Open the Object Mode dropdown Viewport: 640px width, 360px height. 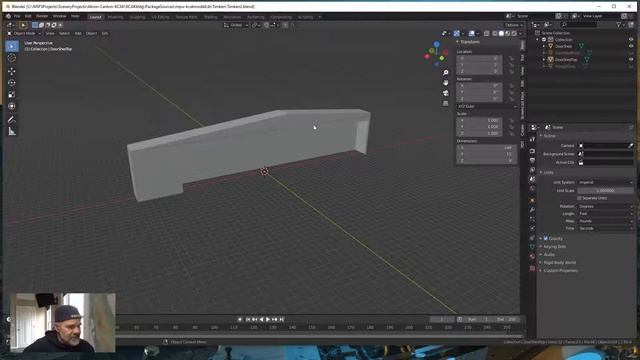click(x=24, y=33)
